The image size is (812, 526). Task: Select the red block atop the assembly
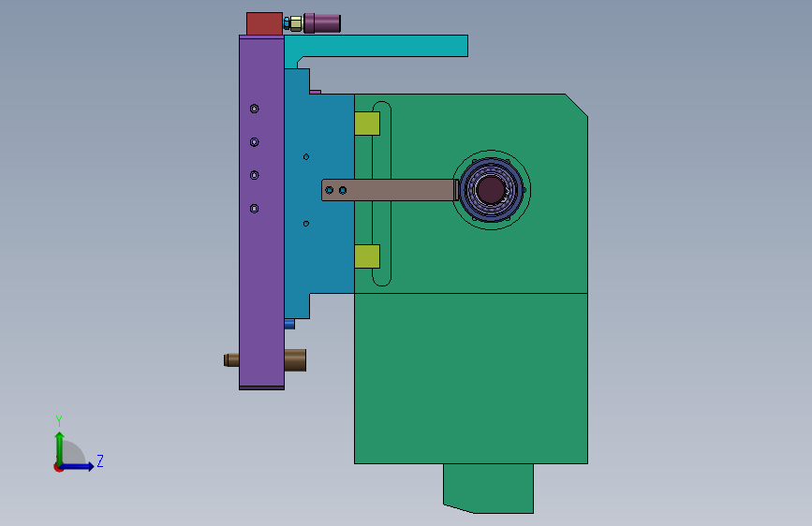pos(264,23)
